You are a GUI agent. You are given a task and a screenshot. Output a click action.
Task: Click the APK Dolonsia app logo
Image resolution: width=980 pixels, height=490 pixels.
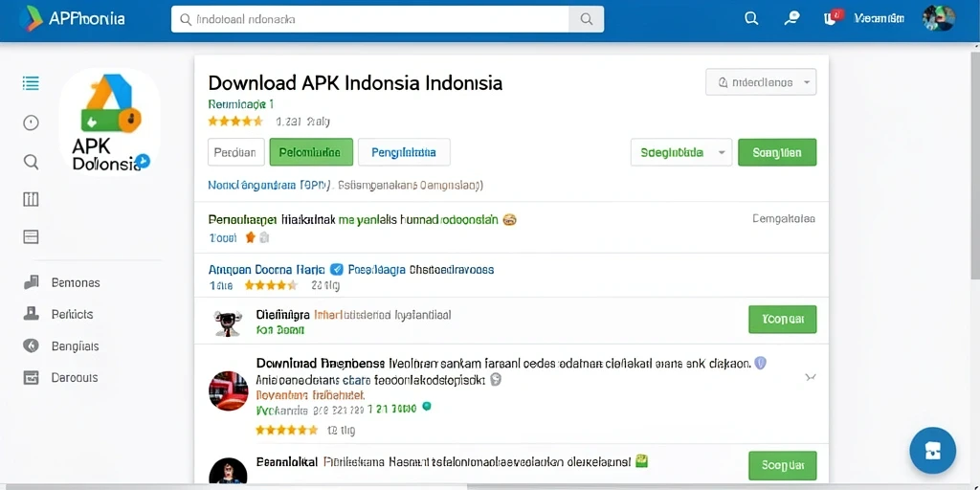[x=110, y=122]
